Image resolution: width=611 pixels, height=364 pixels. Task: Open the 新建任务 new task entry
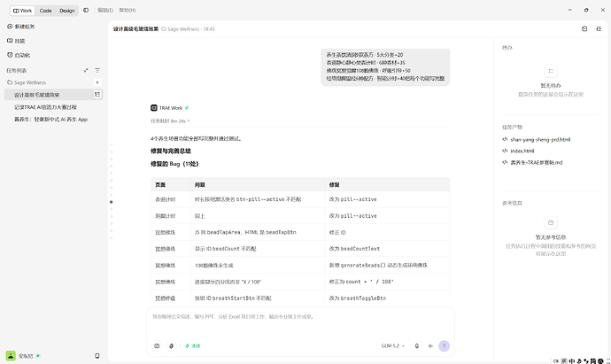[x=21, y=27]
